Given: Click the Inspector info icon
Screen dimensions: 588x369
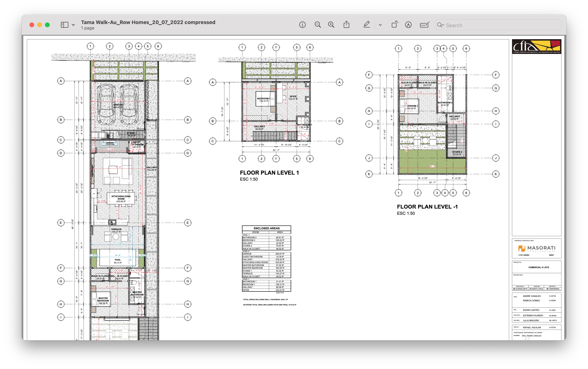Looking at the screenshot, I should tap(302, 25).
